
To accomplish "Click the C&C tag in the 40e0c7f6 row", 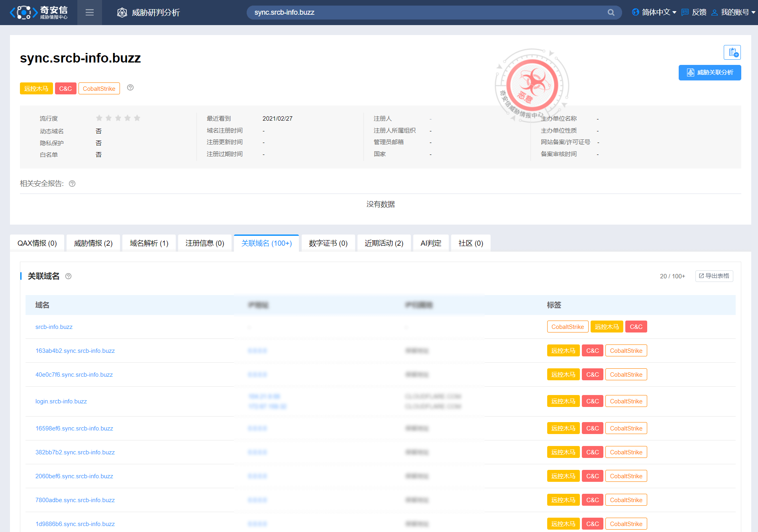I will pyautogui.click(x=593, y=374).
